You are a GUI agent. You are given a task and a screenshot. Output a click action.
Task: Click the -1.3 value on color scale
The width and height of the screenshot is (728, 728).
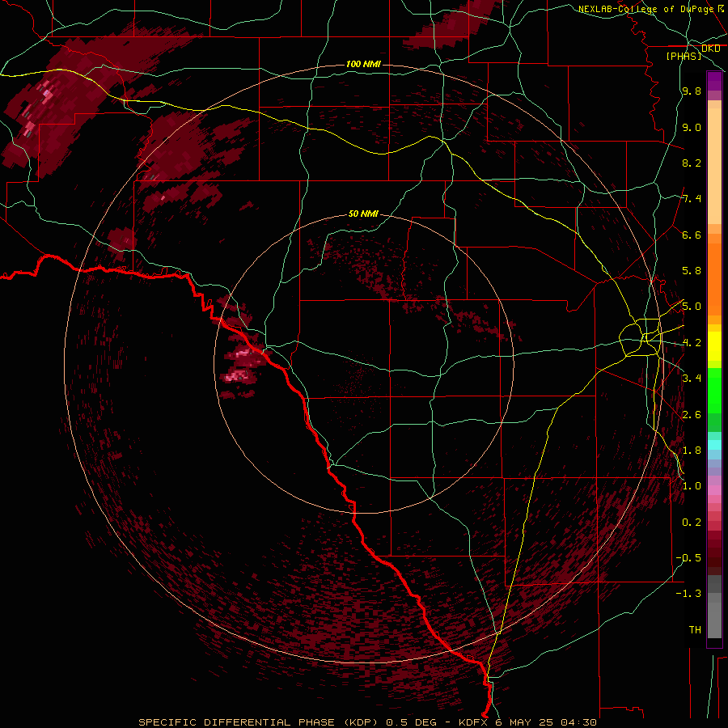tap(688, 594)
